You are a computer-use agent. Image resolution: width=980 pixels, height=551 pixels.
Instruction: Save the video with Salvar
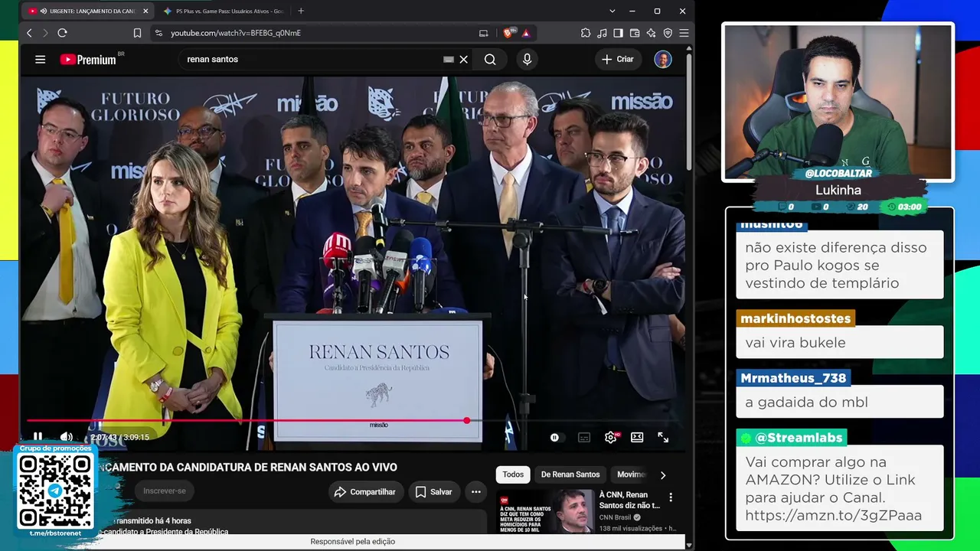click(x=433, y=492)
